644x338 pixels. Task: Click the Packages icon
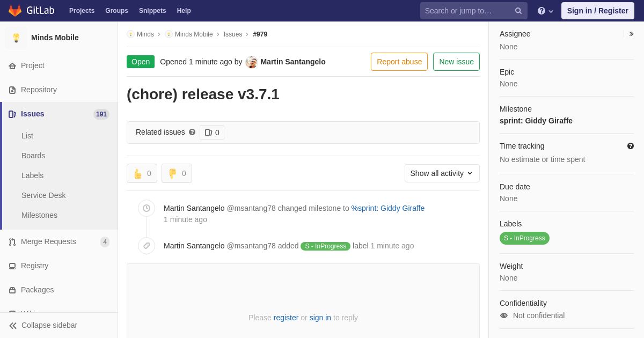(12, 290)
